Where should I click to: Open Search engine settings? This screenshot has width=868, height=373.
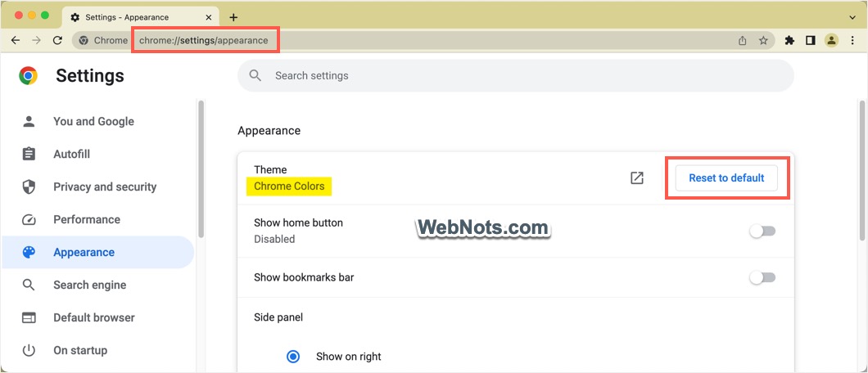tap(98, 285)
